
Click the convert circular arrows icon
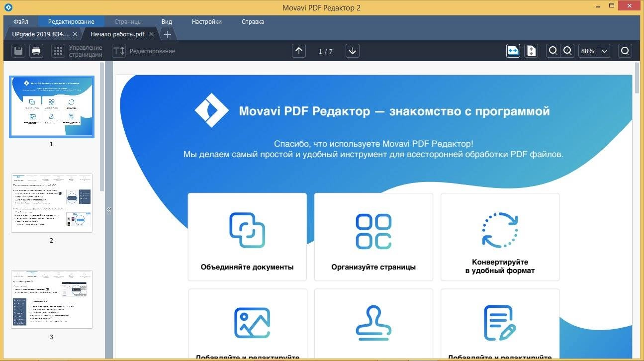click(x=500, y=230)
